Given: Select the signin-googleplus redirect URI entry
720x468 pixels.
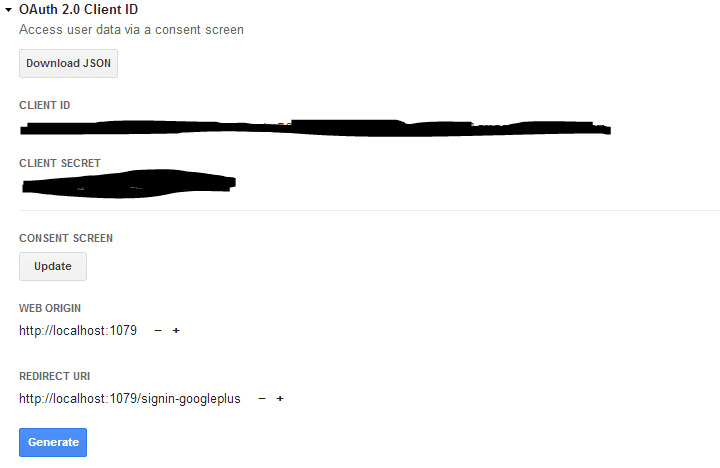Looking at the screenshot, I should click(x=130, y=399).
